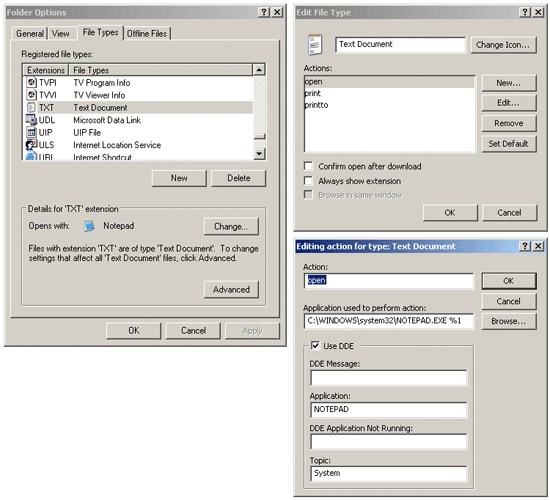
Task: Click the Change Icon... button
Action: click(503, 45)
